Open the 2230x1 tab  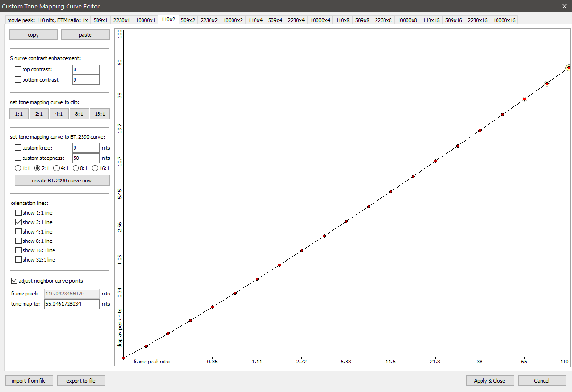tap(122, 20)
